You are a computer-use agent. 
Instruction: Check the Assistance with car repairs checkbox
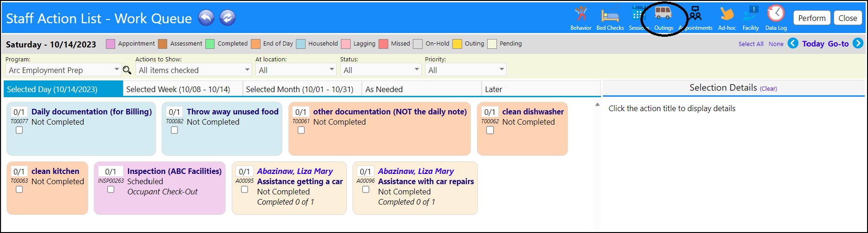coord(365,189)
